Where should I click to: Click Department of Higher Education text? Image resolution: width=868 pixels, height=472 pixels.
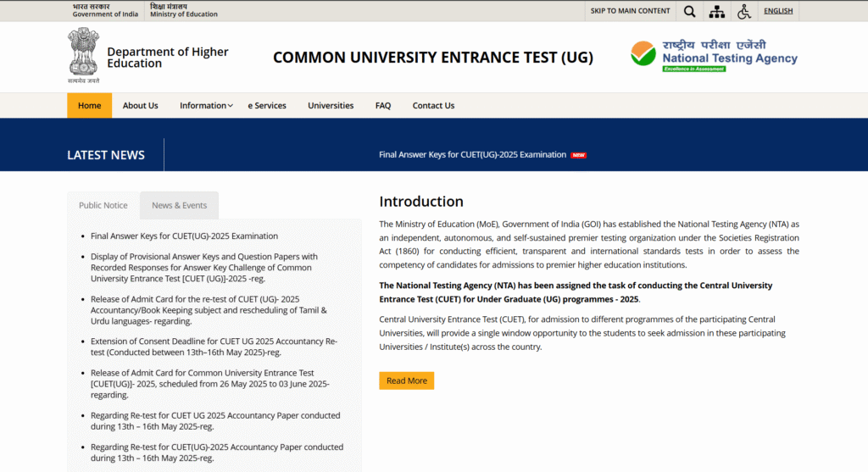coord(168,58)
